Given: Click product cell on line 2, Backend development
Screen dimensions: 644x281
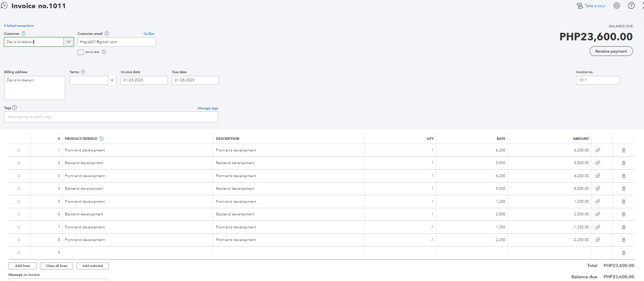Looking at the screenshot, I should pos(138,163).
